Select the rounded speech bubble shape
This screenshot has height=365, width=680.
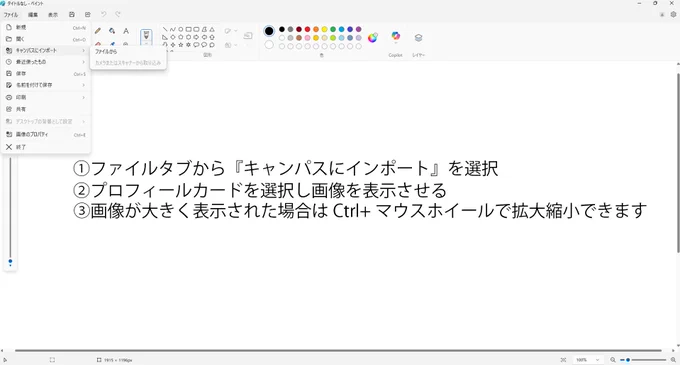tap(196, 45)
